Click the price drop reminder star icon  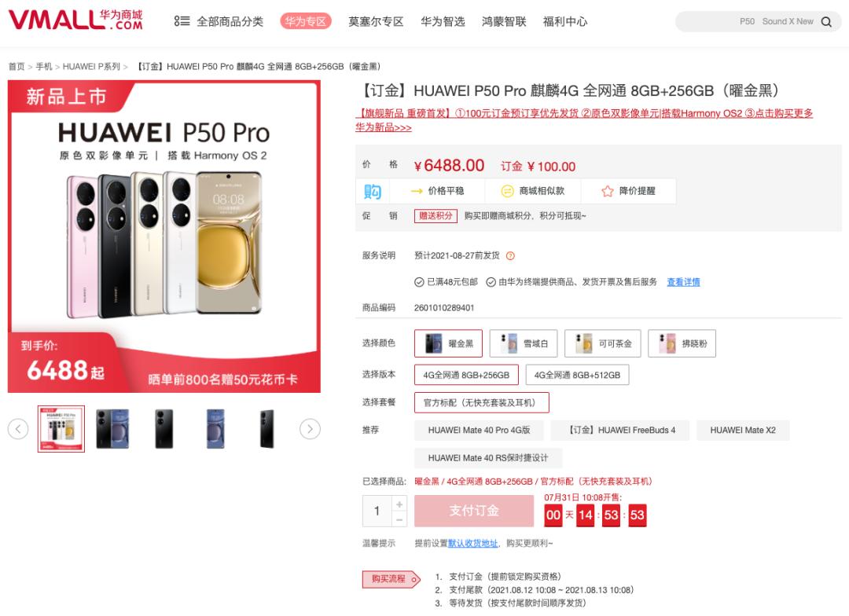[608, 191]
